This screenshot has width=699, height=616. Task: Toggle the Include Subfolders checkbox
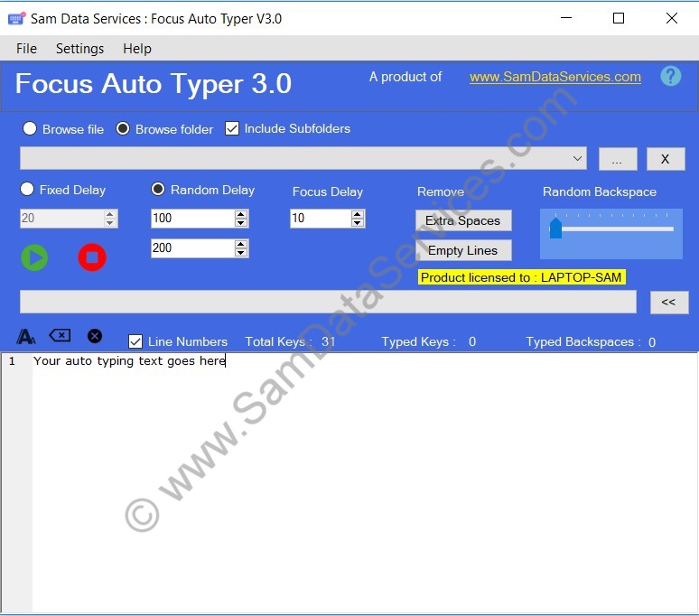pyautogui.click(x=232, y=128)
